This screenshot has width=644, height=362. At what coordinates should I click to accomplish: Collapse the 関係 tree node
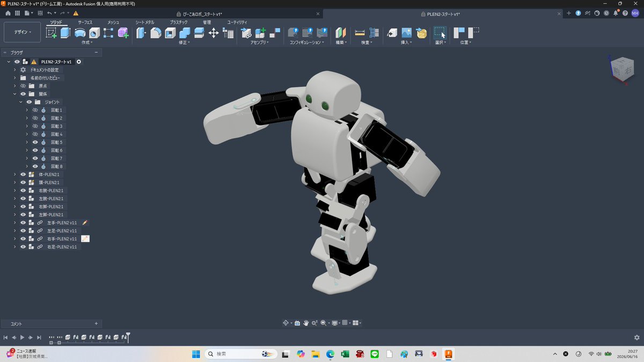coord(15,94)
